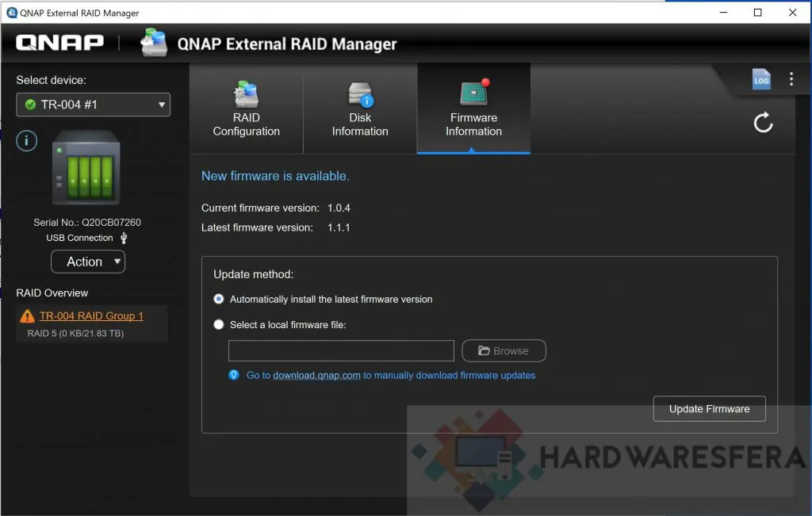Click latest firmware version 1.1.1 value
This screenshot has height=516, width=812.
[339, 227]
